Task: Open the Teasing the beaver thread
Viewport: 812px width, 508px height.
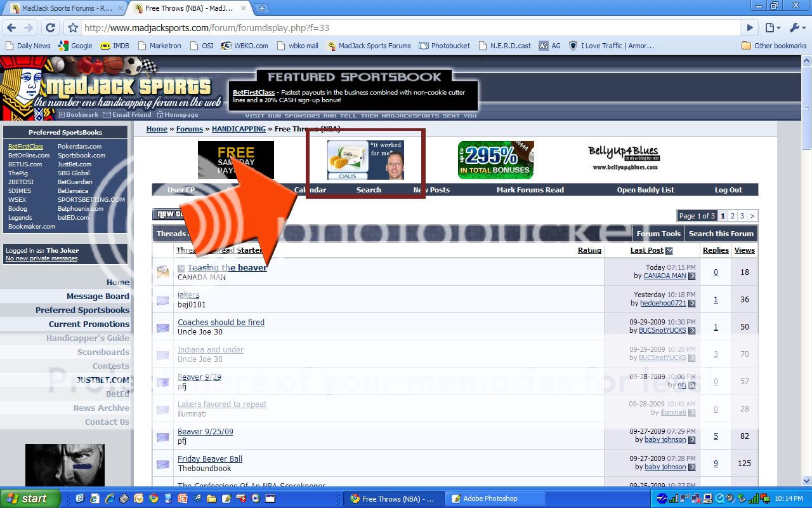Action: click(227, 268)
